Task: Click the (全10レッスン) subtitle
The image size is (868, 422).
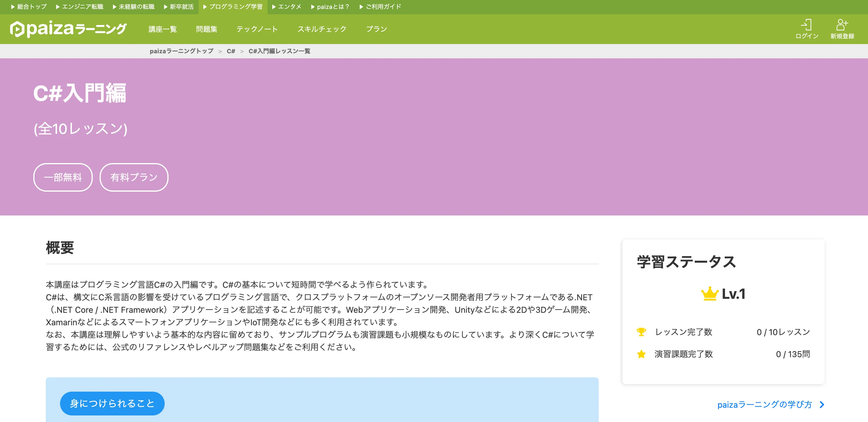Action: 81,129
